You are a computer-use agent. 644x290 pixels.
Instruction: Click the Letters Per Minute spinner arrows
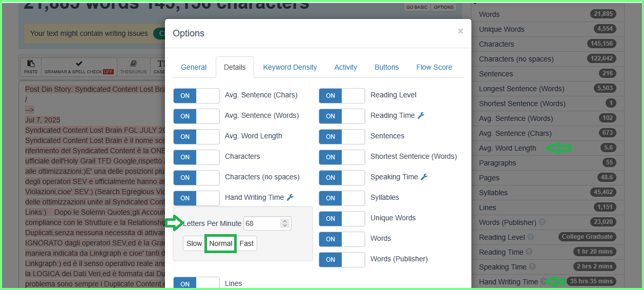point(285,223)
